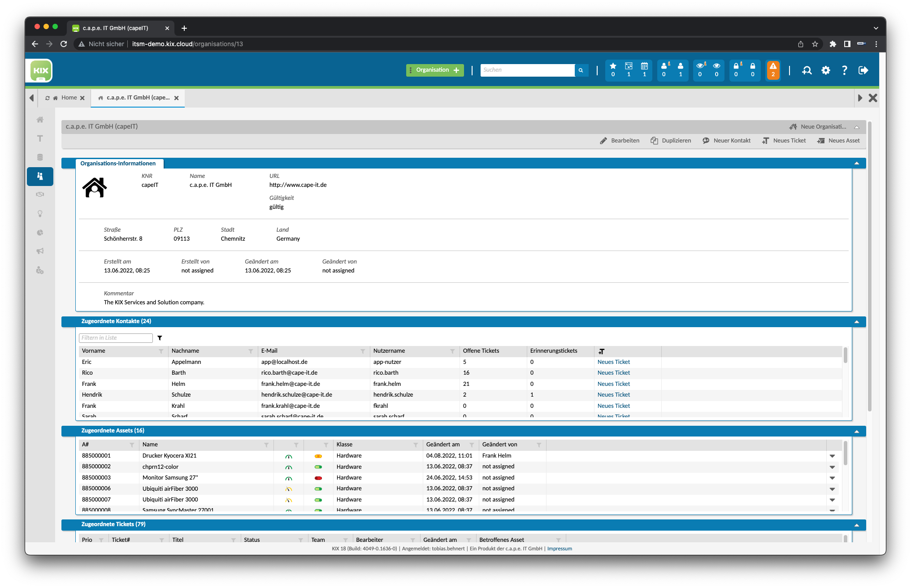The width and height of the screenshot is (911, 588).
Task: Collapse the Organisations-Informationen panel
Action: 857,163
